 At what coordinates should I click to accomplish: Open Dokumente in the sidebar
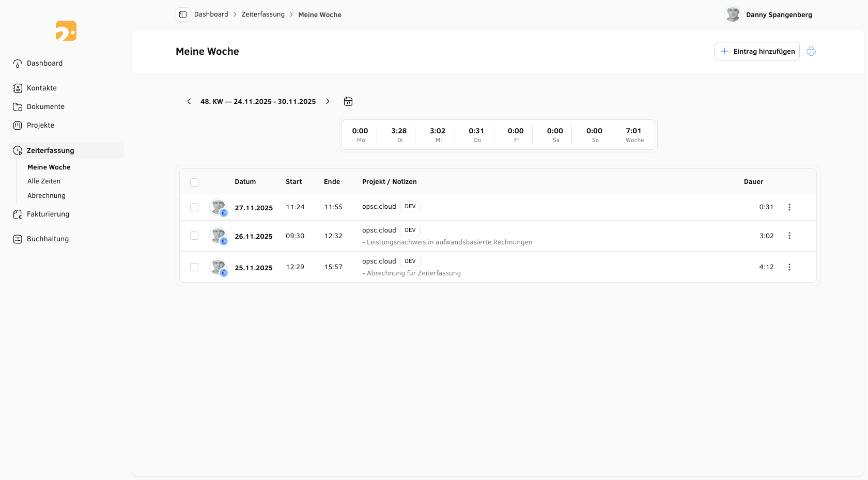coord(45,106)
